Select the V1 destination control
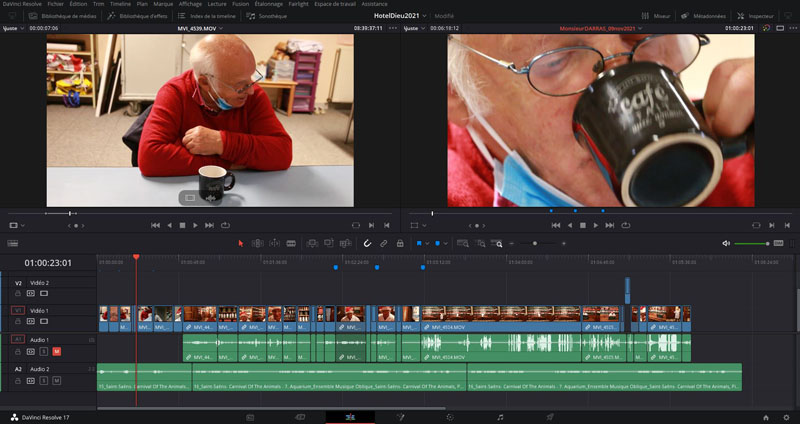Viewport: 800px width, 424px height. coord(18,310)
